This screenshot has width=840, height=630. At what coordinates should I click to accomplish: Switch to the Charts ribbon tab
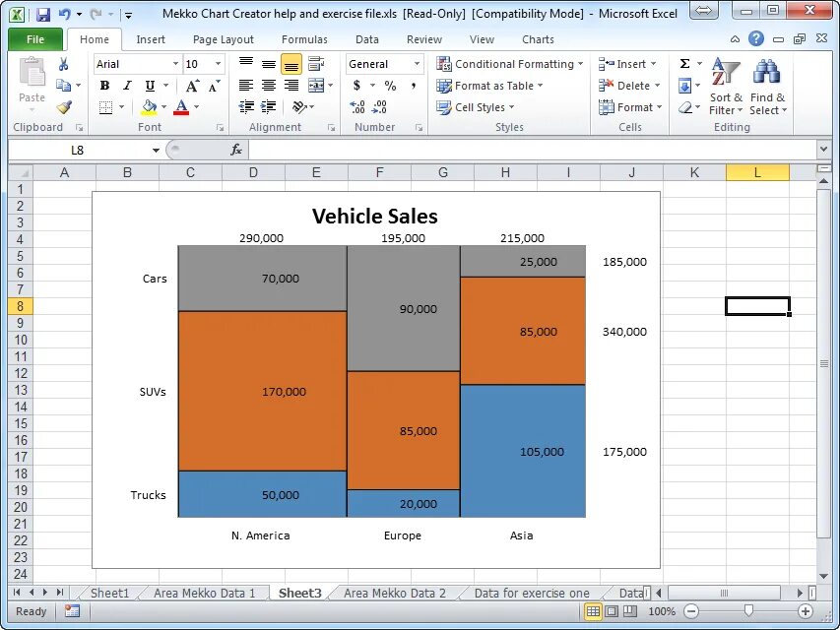coord(538,39)
